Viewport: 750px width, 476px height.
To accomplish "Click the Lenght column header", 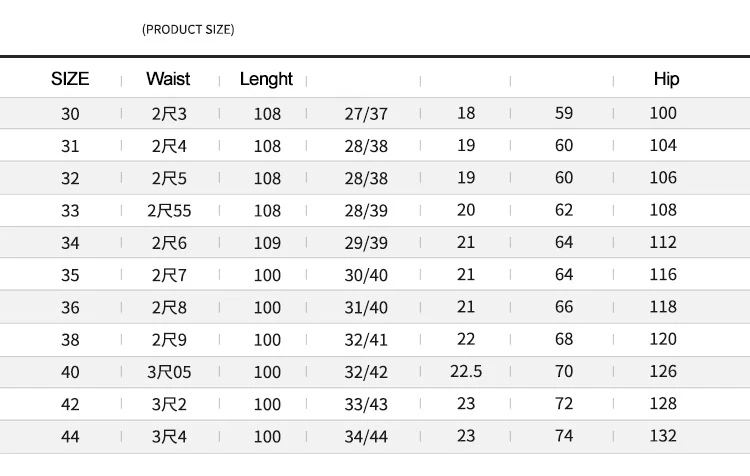I will [266, 79].
